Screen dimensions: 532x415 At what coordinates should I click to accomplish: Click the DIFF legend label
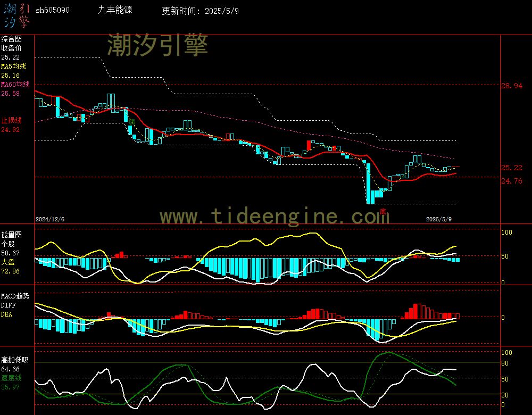(8, 305)
